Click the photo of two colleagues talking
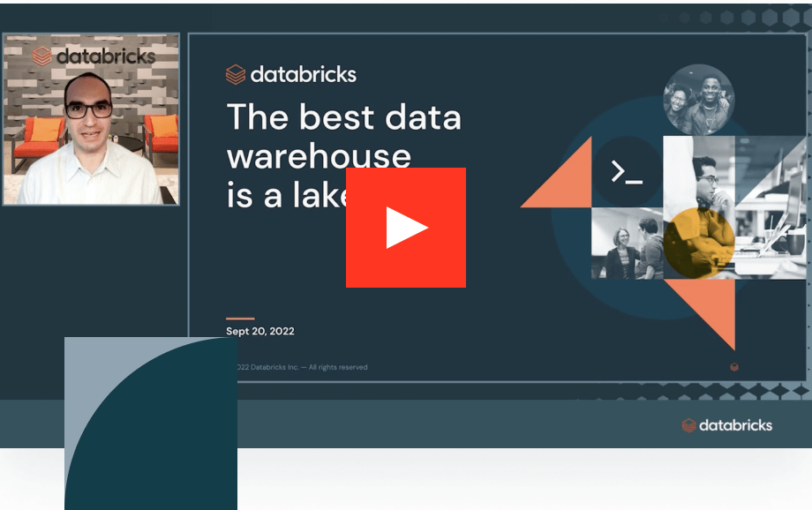The width and height of the screenshot is (812, 510). (628, 244)
